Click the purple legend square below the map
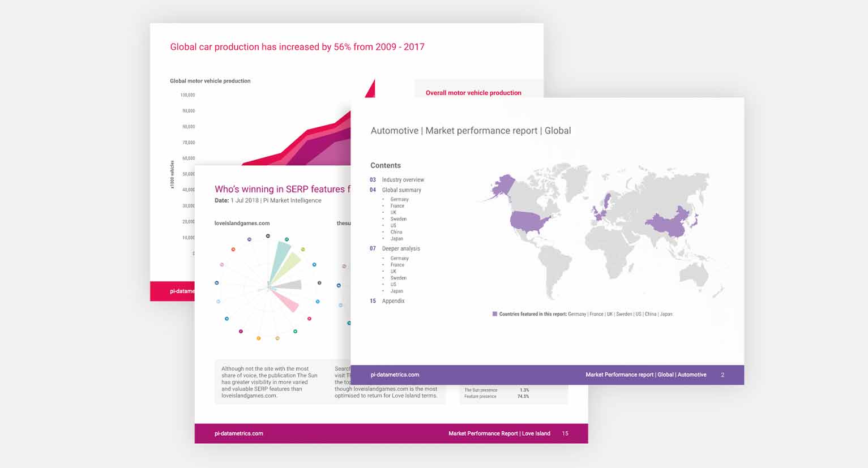The image size is (868, 468). (x=495, y=314)
